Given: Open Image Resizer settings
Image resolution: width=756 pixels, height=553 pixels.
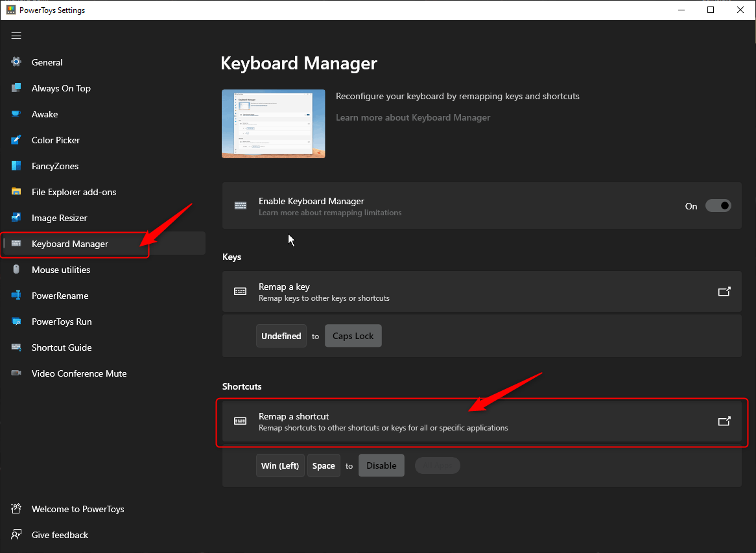Looking at the screenshot, I should [102, 218].
